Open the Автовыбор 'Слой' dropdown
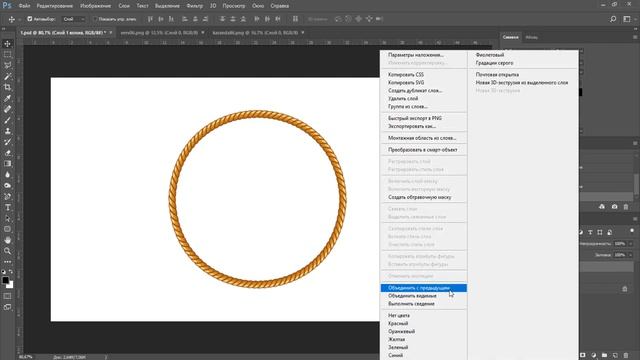The image size is (640, 360). pyautogui.click(x=74, y=19)
